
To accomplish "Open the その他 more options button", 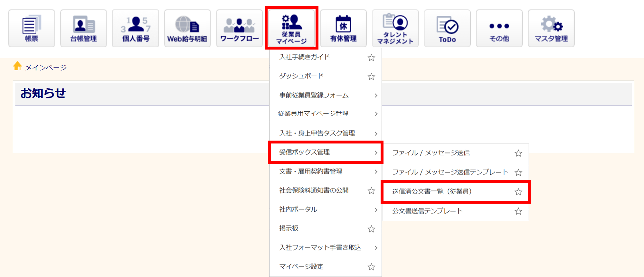I will tap(499, 28).
